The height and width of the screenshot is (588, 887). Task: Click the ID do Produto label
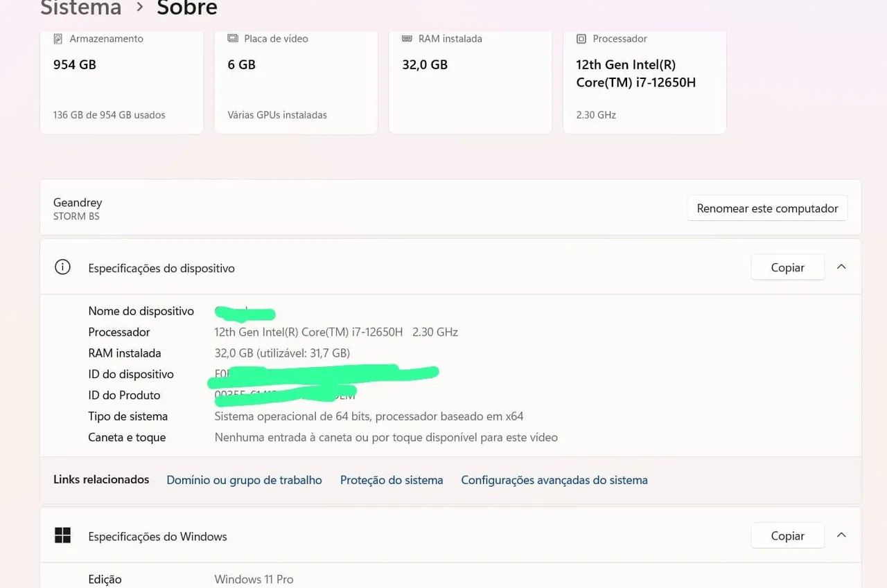(124, 395)
